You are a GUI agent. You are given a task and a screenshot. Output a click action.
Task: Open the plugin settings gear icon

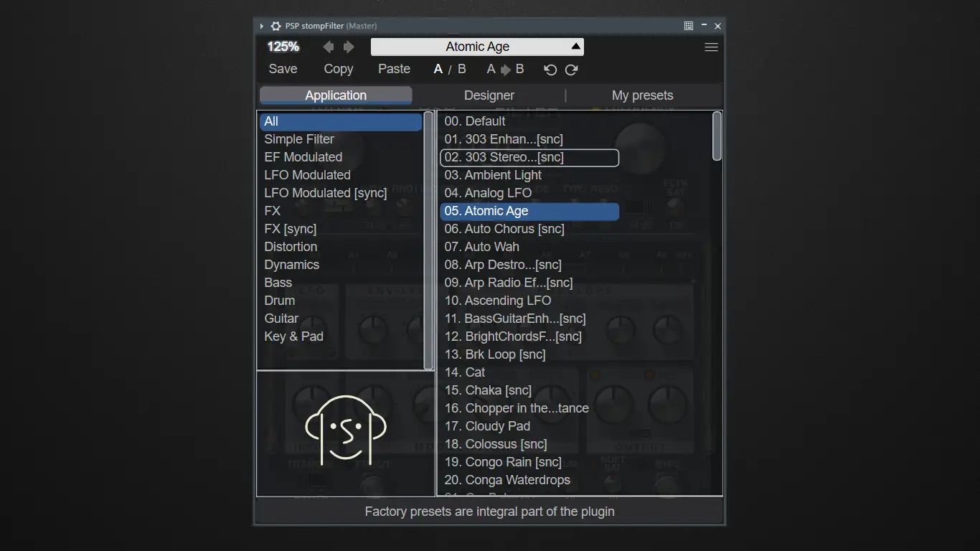tap(275, 26)
